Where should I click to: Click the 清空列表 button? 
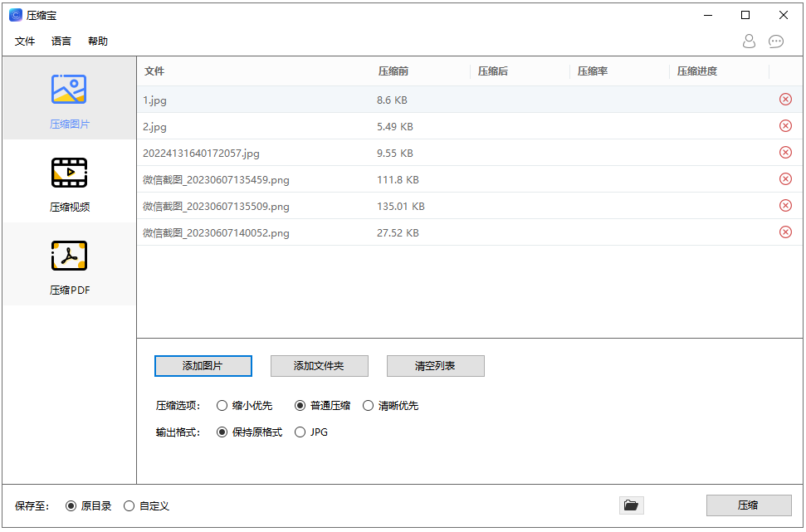[435, 366]
